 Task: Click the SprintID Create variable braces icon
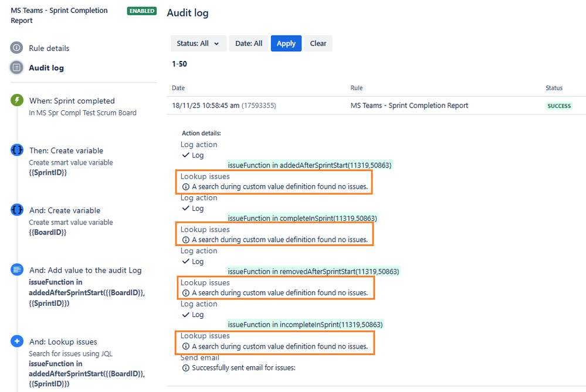point(17,150)
